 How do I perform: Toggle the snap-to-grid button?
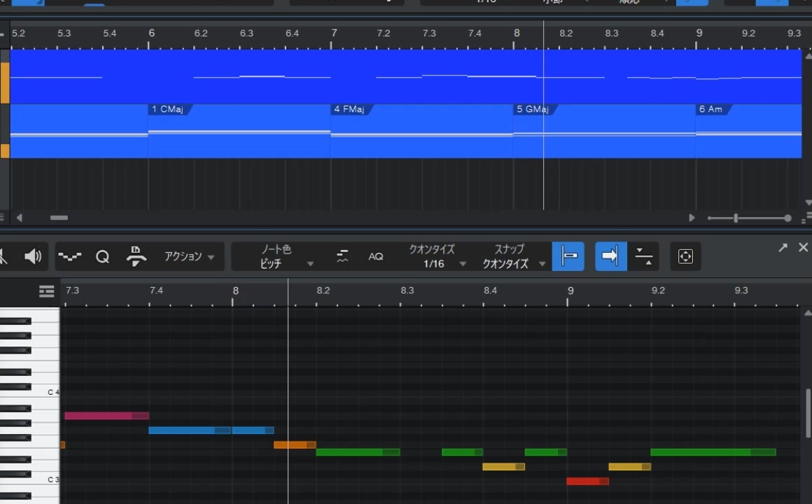pos(568,256)
